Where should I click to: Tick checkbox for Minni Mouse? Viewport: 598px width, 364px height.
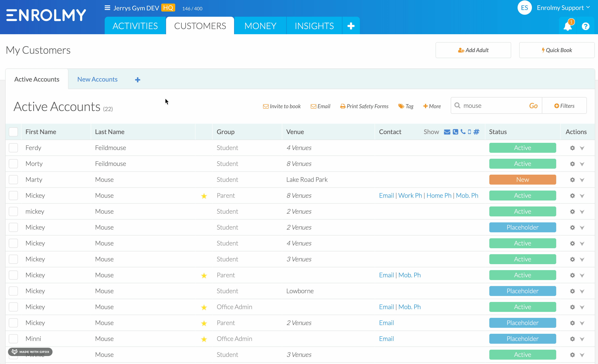13,339
